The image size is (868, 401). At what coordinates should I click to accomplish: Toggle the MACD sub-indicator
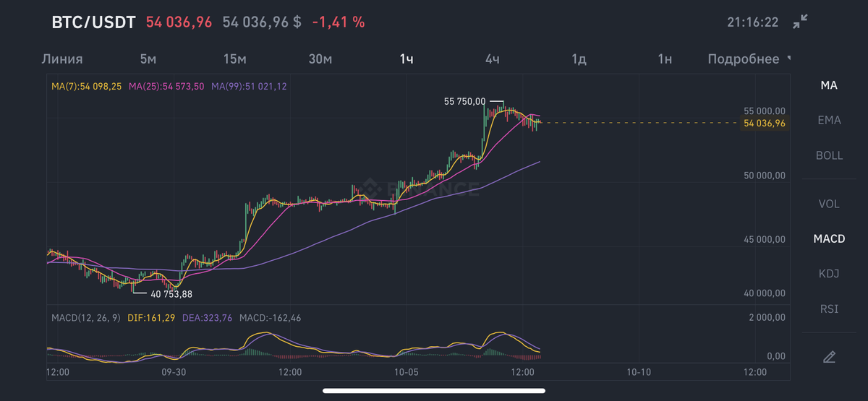[x=829, y=238]
